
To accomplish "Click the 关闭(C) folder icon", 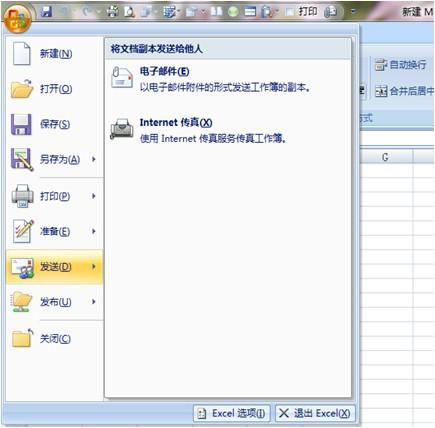I will [23, 338].
